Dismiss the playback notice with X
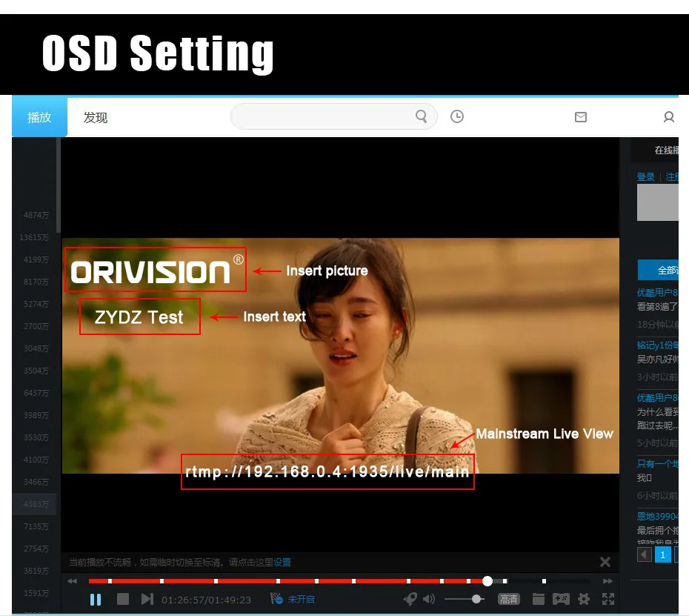Screen dimensions: 689x616 click(605, 562)
